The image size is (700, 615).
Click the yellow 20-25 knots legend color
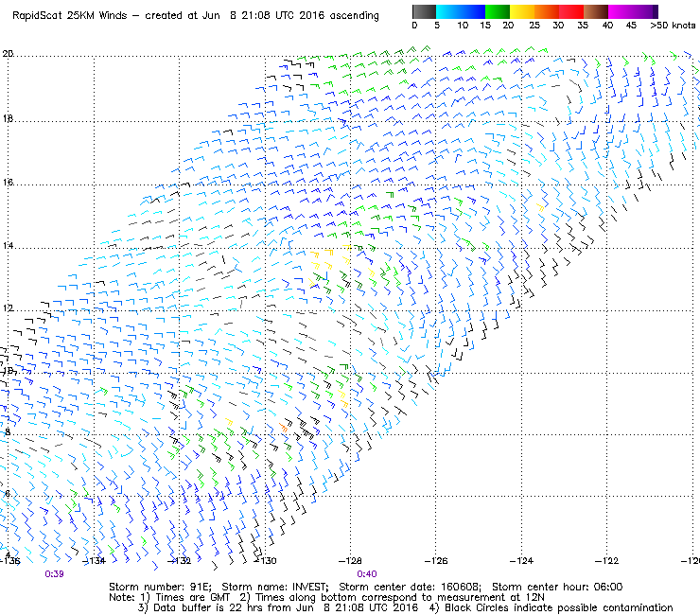point(522,11)
